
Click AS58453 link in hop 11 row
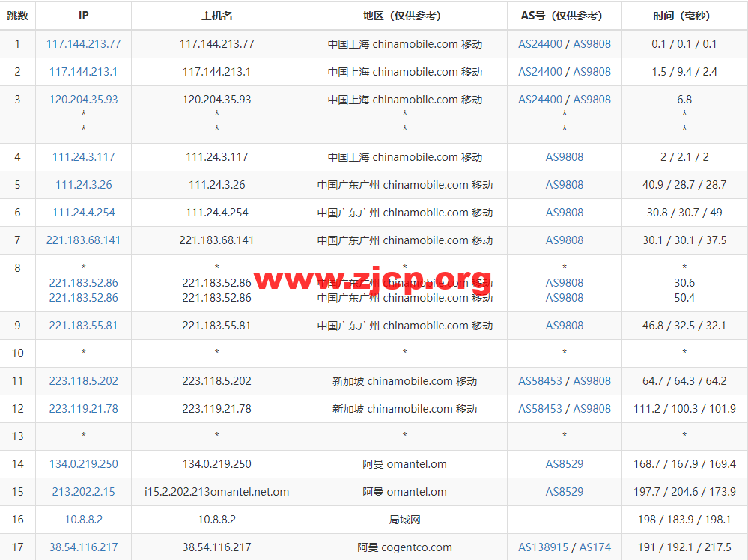pyautogui.click(x=540, y=380)
